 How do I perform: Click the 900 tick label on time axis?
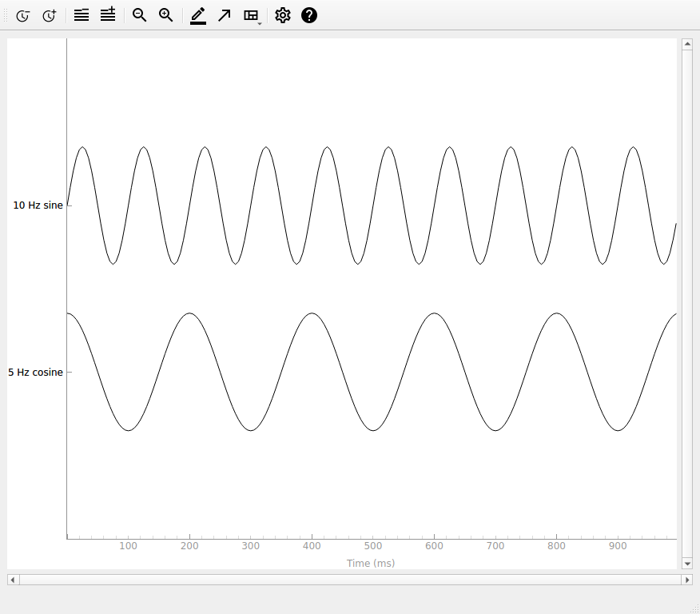tap(618, 546)
